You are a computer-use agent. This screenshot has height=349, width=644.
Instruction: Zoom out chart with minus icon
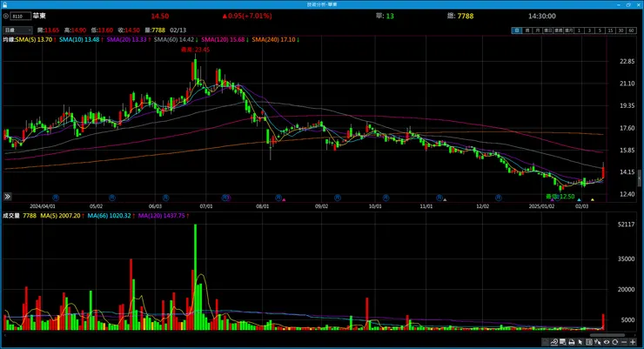[624, 342]
